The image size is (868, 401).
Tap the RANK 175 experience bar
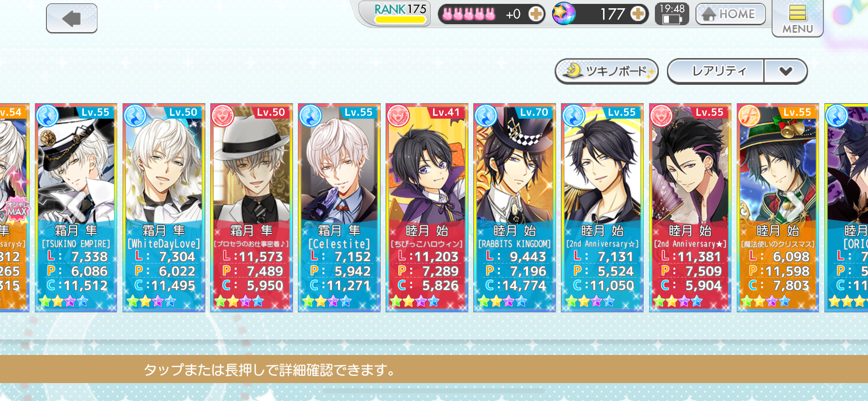(x=400, y=20)
